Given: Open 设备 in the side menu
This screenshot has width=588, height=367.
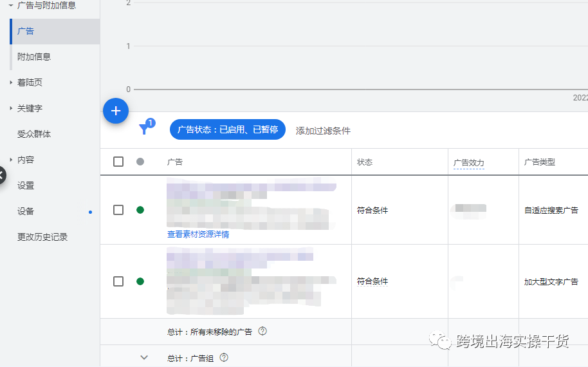Looking at the screenshot, I should (x=26, y=211).
